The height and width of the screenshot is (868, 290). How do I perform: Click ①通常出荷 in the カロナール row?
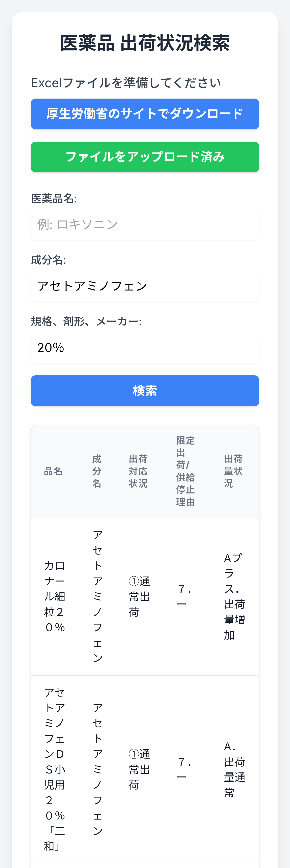point(139,596)
